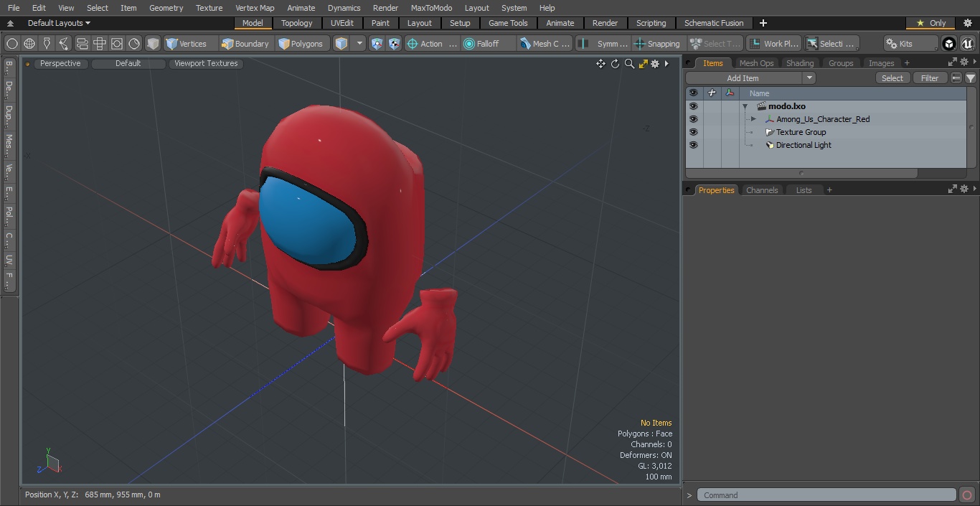This screenshot has height=506, width=980.
Task: Open the Action Center tool
Action: [432, 44]
